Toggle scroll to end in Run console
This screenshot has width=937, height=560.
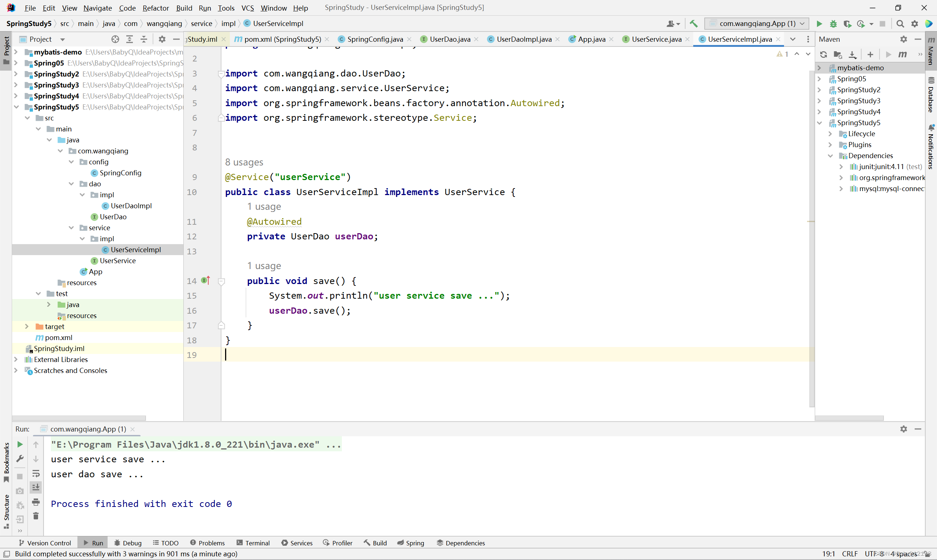pyautogui.click(x=36, y=488)
